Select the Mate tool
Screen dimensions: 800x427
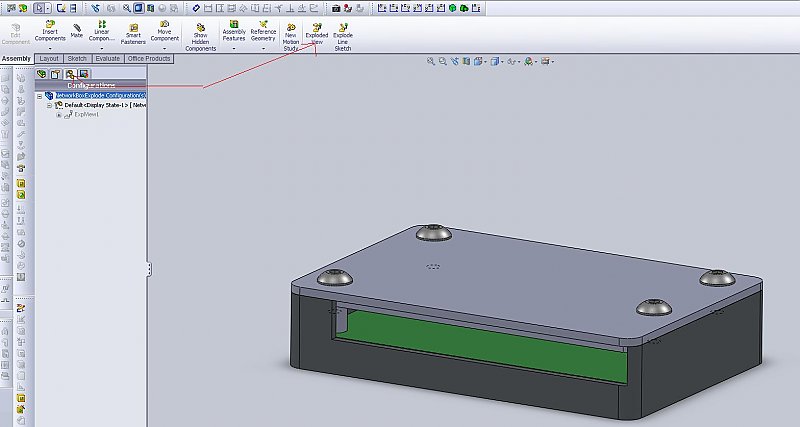[x=76, y=29]
